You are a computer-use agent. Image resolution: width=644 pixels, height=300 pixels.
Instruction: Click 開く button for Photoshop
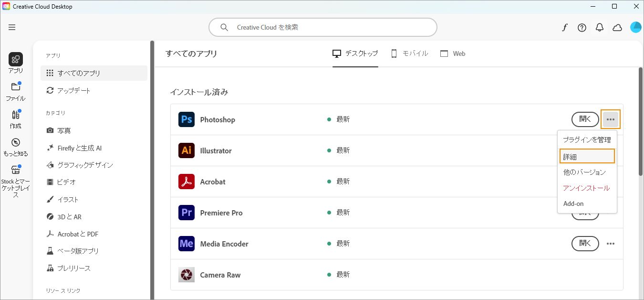click(x=585, y=119)
